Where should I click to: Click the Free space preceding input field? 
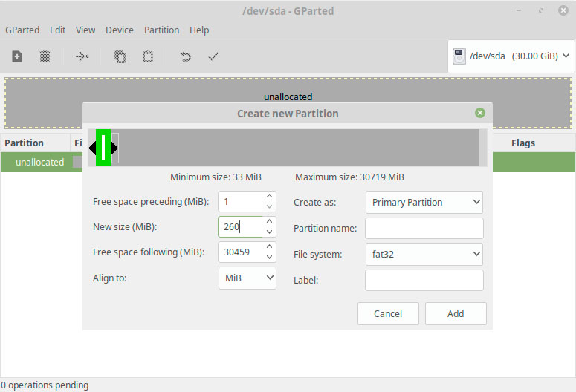coord(241,201)
